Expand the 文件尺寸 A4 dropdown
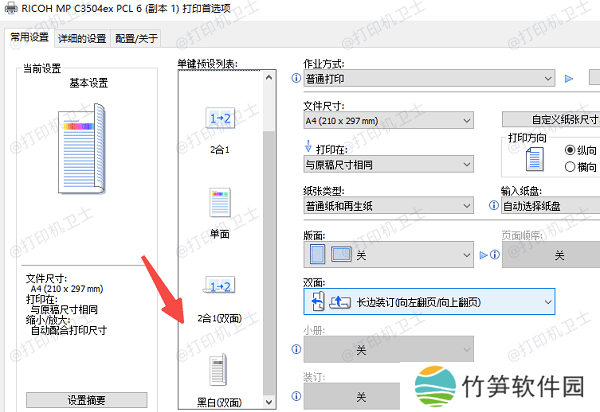 (x=387, y=120)
